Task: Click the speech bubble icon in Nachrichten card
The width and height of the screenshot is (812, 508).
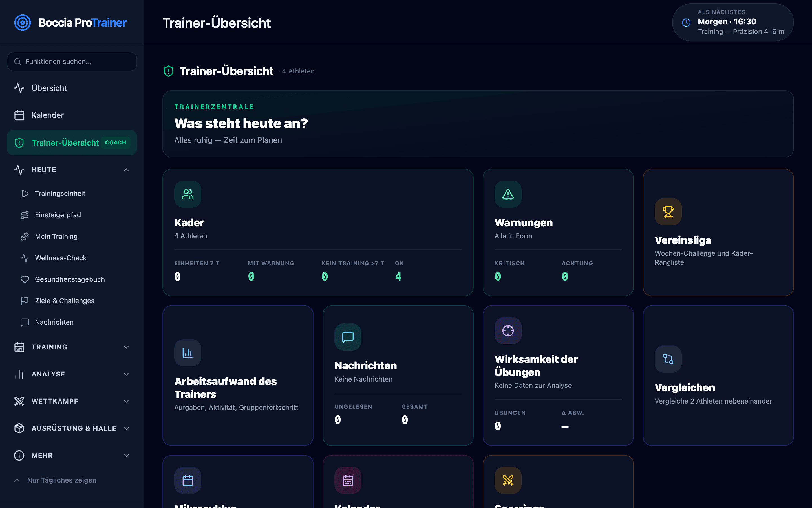Action: pyautogui.click(x=348, y=337)
